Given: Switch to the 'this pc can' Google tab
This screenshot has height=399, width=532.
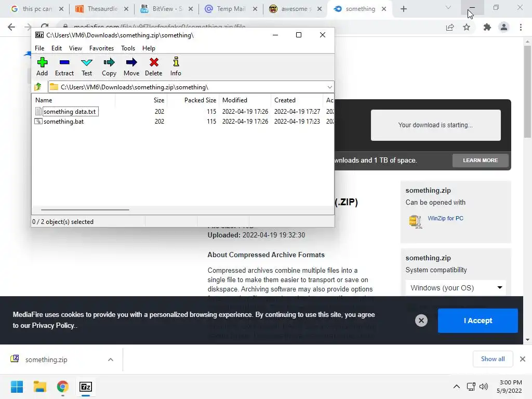Looking at the screenshot, I should point(37,9).
